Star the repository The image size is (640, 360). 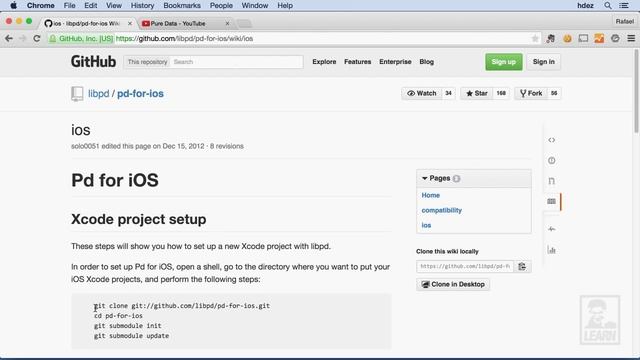point(476,93)
